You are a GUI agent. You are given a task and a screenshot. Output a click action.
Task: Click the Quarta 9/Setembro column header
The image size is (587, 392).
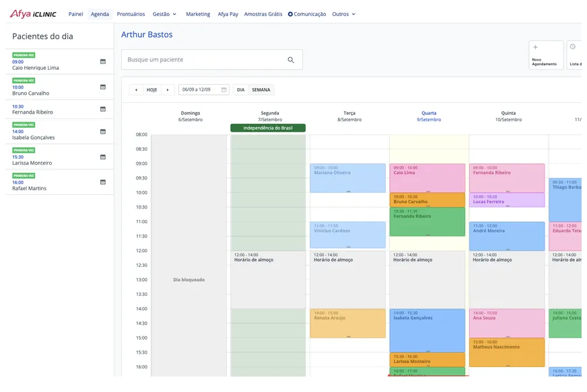(x=429, y=116)
